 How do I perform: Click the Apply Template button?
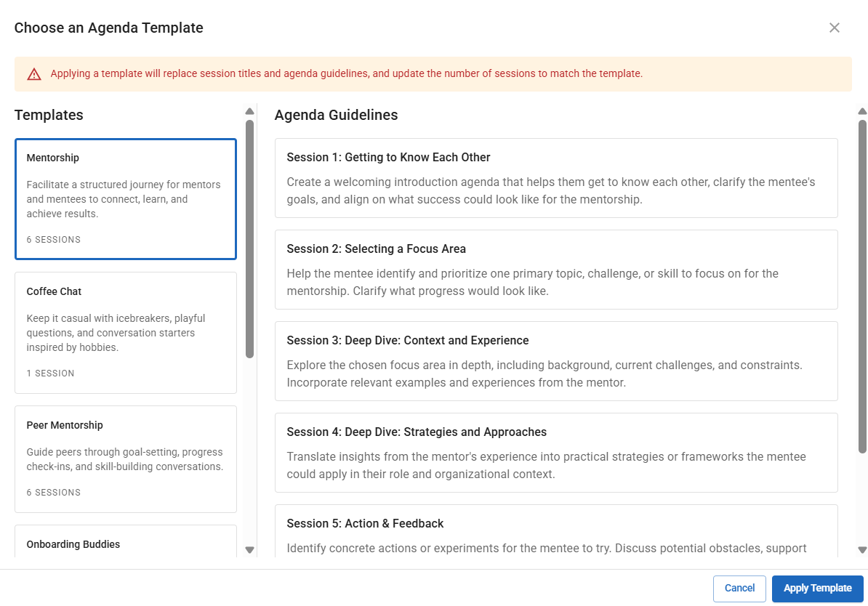coord(817,588)
